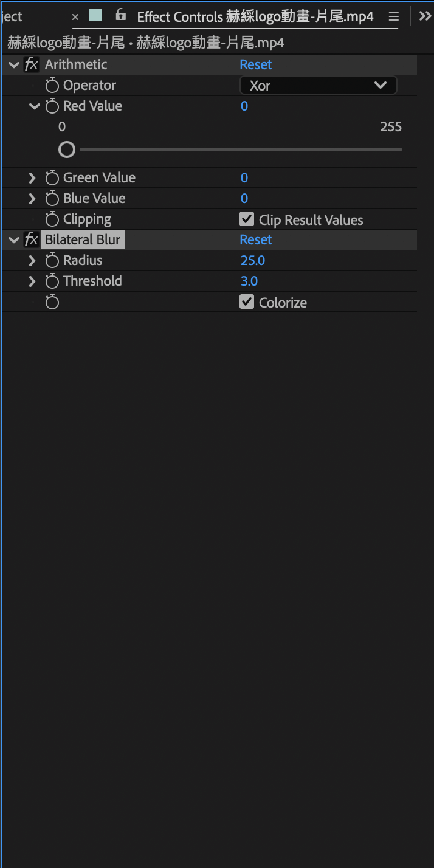The height and width of the screenshot is (868, 434).
Task: Click the Clipping stopwatch icon
Action: point(52,219)
